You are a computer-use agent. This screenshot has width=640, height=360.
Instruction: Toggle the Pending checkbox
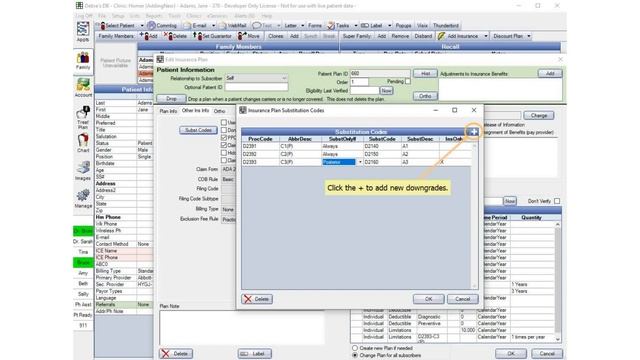[408, 82]
